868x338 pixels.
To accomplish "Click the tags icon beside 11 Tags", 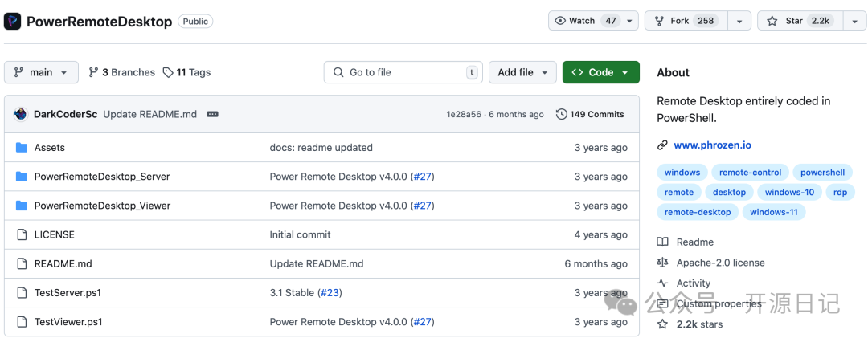I will [x=168, y=72].
